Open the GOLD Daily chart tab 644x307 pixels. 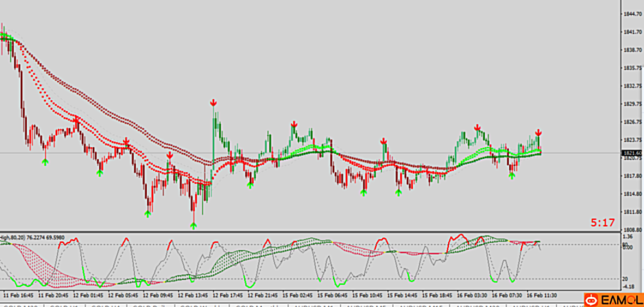point(153,306)
